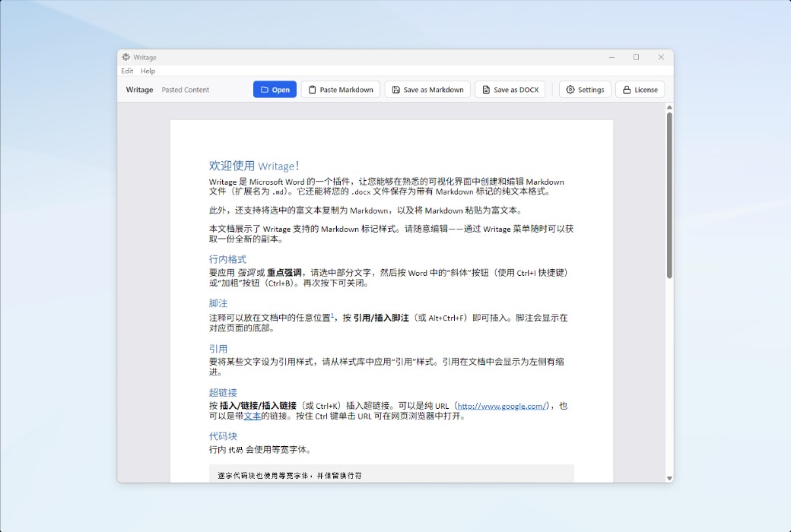
Task: Activate the Paste Markdown command
Action: pos(340,89)
